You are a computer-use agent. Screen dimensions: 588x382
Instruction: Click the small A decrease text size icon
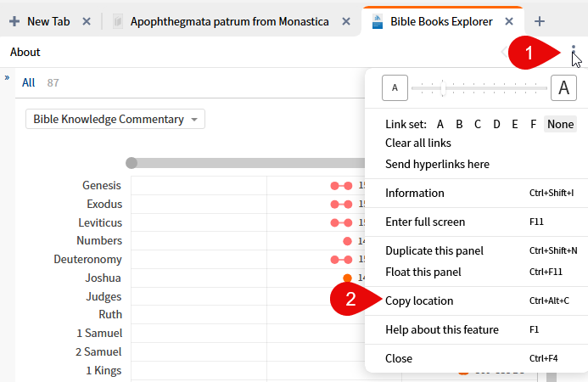(395, 87)
